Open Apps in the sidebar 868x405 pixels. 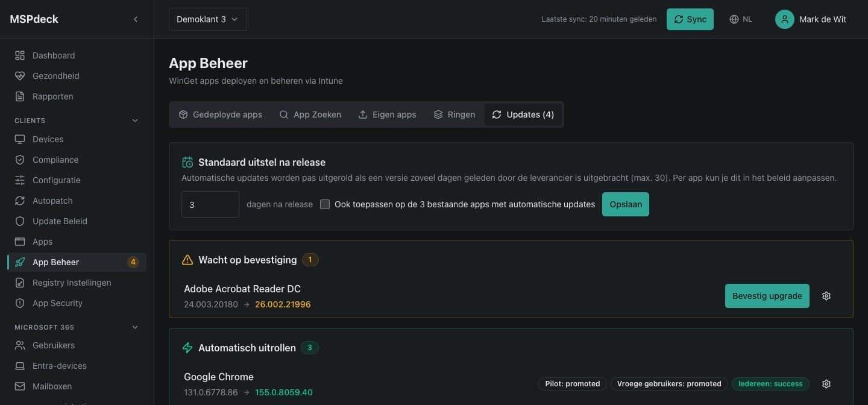[x=77, y=242]
